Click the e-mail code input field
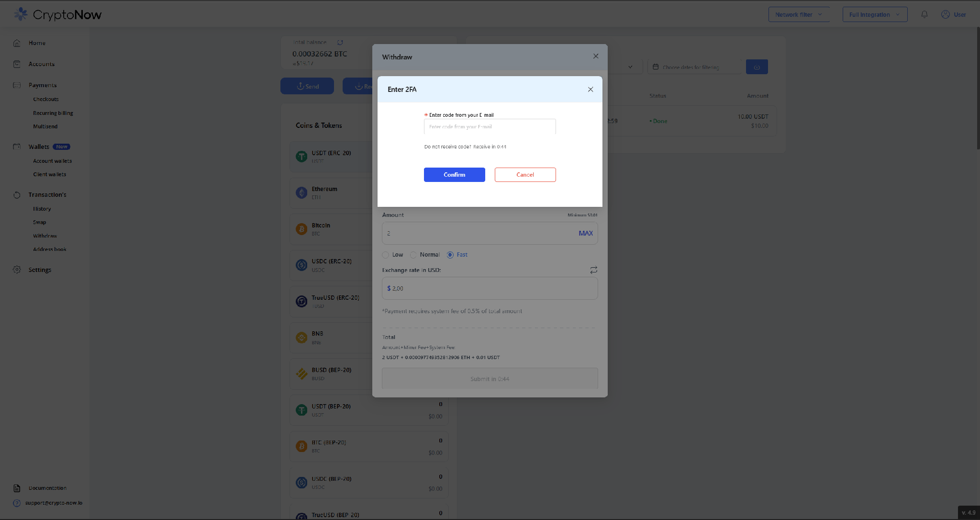Screen dimensions: 980x520 tap(490, 127)
